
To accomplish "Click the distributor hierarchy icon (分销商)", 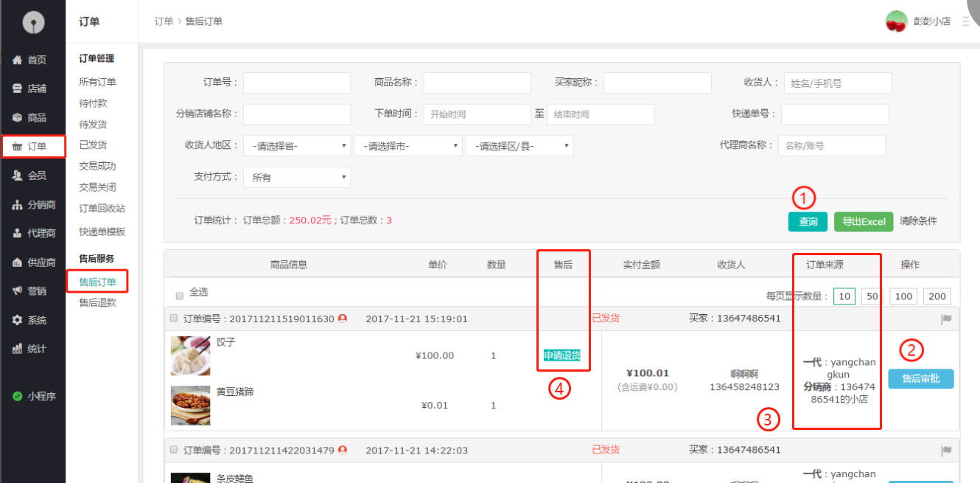I will 17,205.
